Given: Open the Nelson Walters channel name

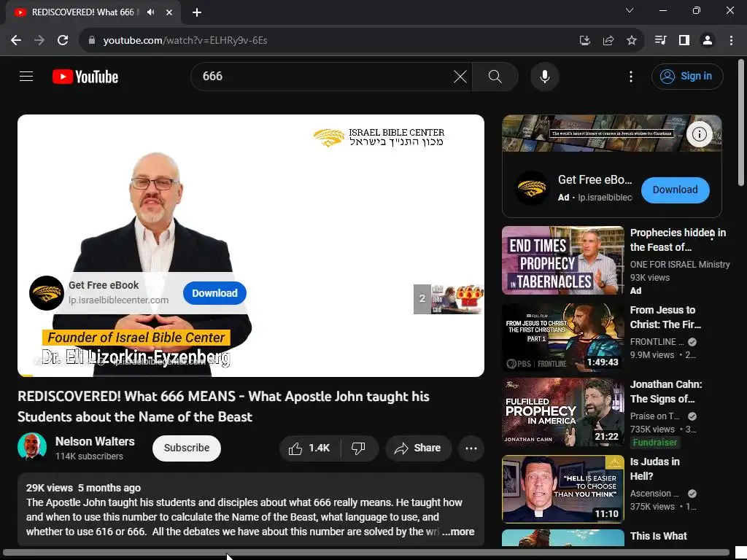Looking at the screenshot, I should pos(95,441).
